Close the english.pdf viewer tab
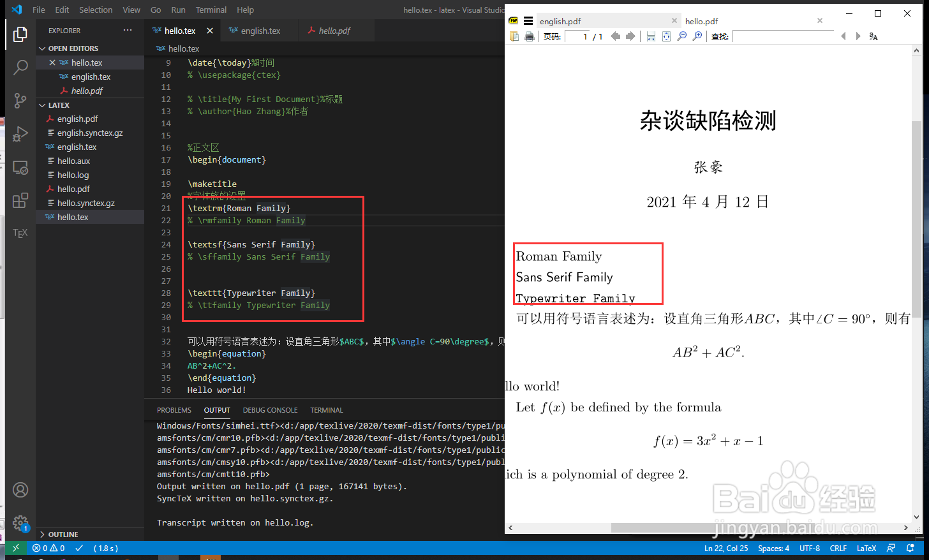The image size is (929, 560). click(674, 20)
